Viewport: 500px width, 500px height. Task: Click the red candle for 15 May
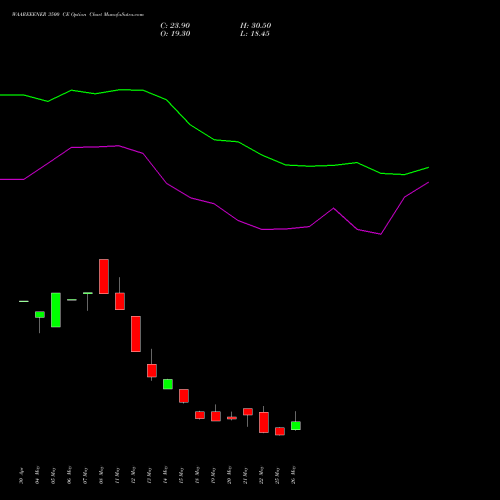pyautogui.click(x=184, y=396)
